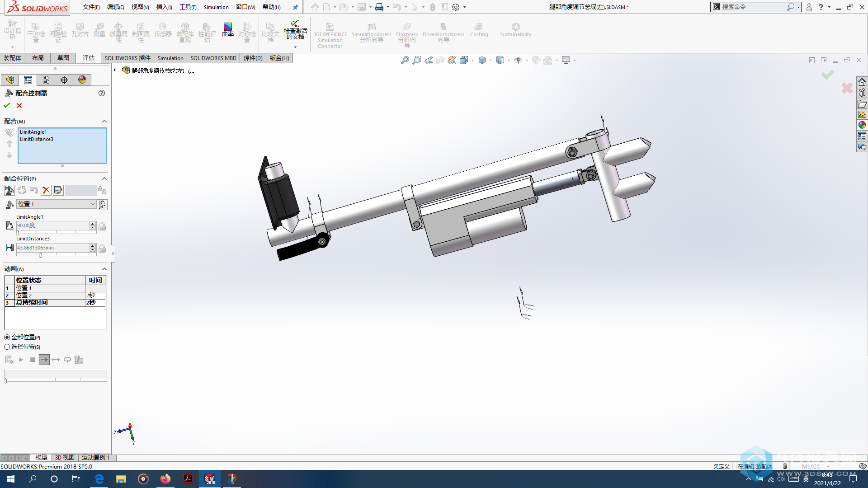Click the section view icon

pos(440,60)
